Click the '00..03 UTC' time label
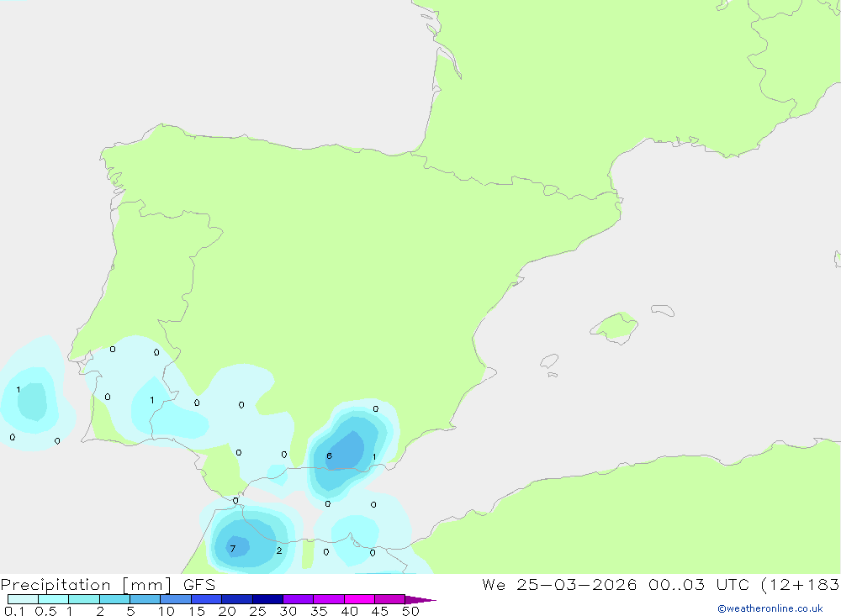Screen dimensions: 841x616 click(699, 585)
